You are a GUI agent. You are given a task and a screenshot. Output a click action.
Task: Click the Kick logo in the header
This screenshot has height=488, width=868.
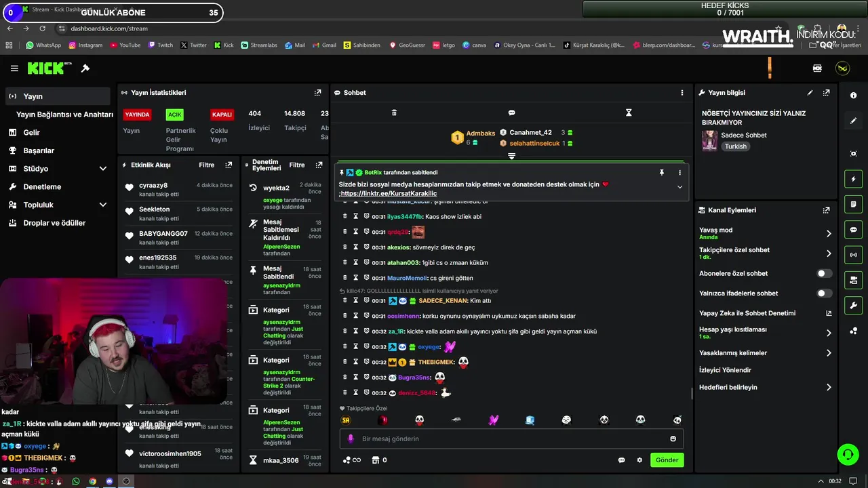coord(50,68)
